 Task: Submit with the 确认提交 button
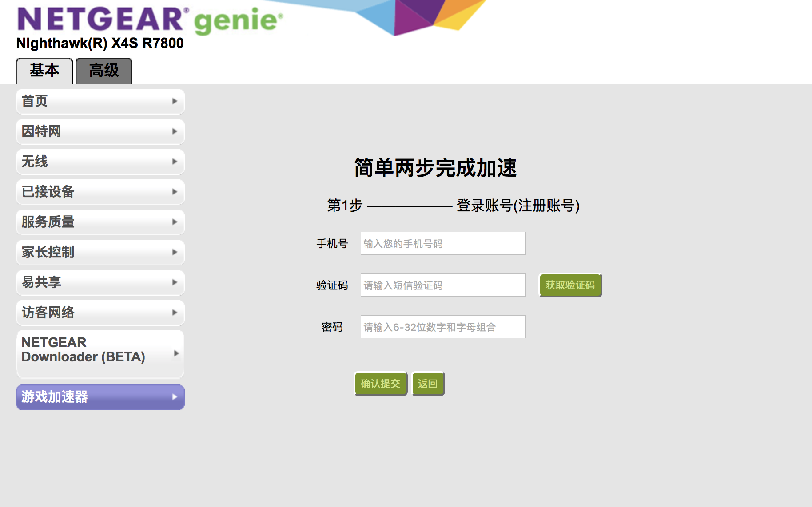[x=381, y=384]
